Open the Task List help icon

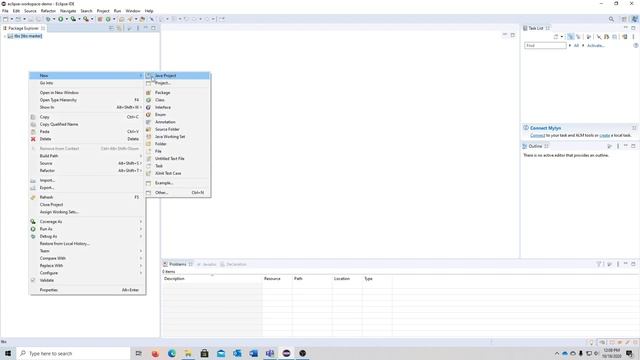pyautogui.click(x=636, y=46)
